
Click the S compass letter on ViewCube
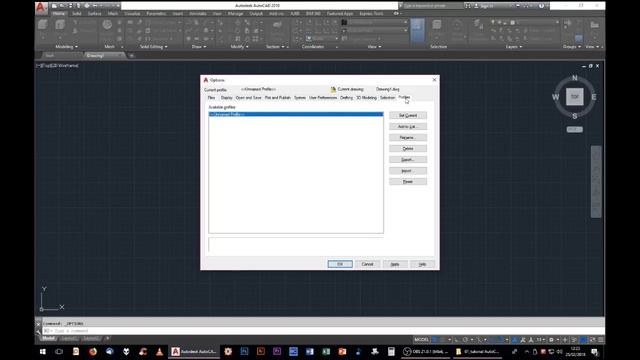click(x=575, y=116)
